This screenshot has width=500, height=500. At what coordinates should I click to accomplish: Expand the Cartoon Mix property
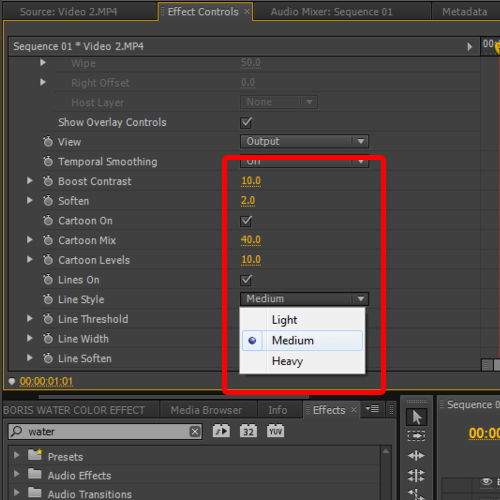coord(30,240)
